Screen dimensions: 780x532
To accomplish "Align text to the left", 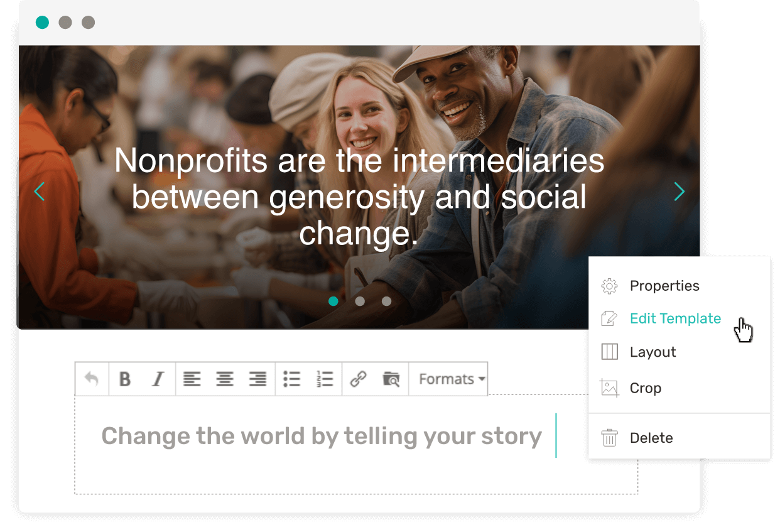I will 192,379.
